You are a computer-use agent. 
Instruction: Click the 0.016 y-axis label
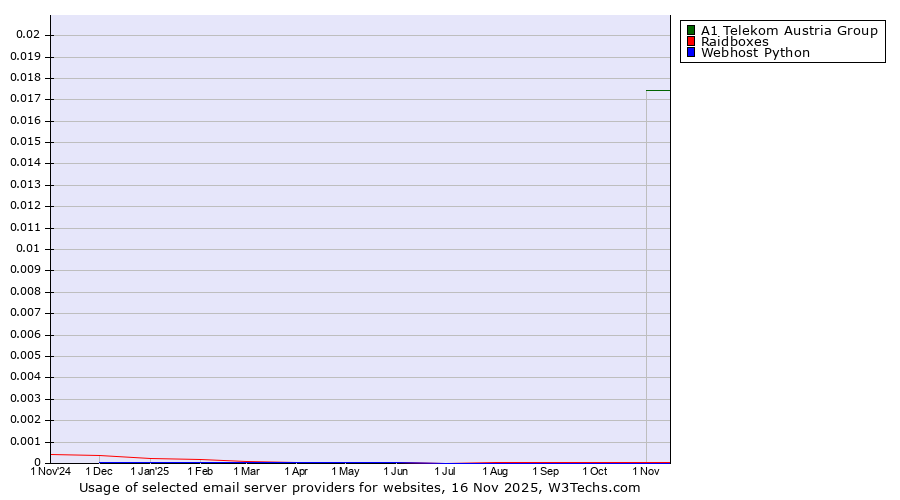click(x=26, y=121)
